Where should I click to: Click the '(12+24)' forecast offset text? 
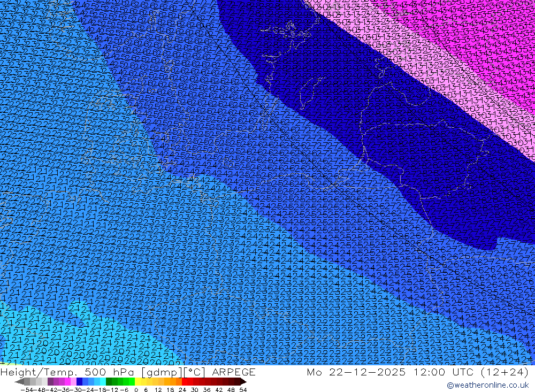coord(505,372)
